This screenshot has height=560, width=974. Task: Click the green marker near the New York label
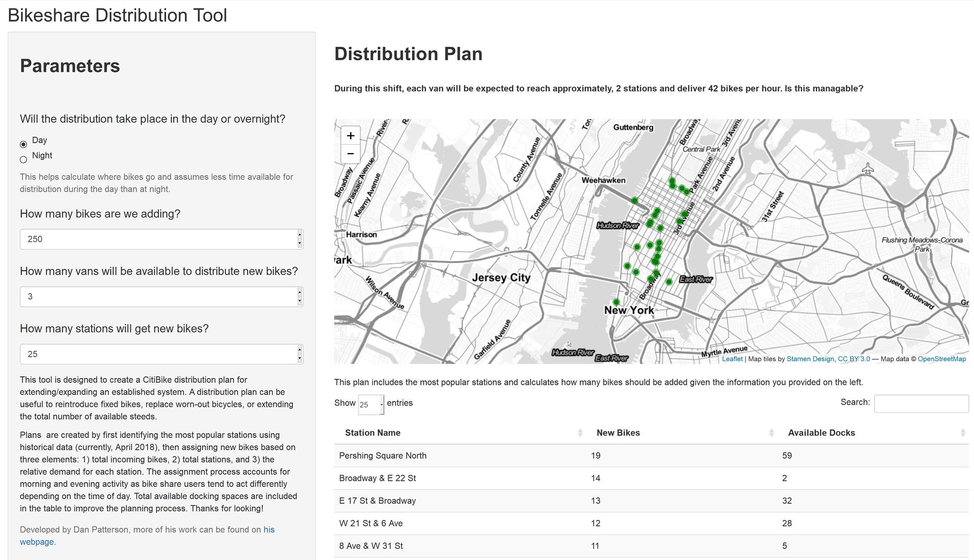coord(616,301)
